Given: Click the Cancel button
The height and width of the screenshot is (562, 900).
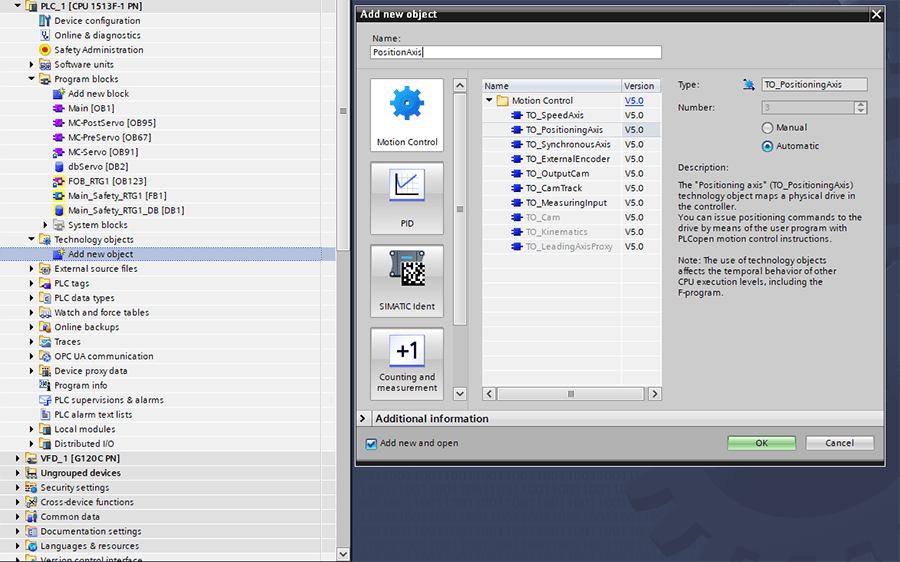Looking at the screenshot, I should [x=839, y=443].
